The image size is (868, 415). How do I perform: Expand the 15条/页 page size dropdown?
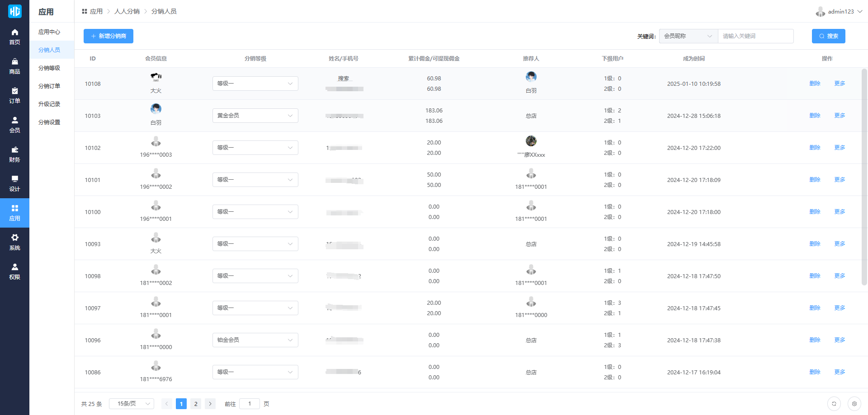tap(132, 404)
